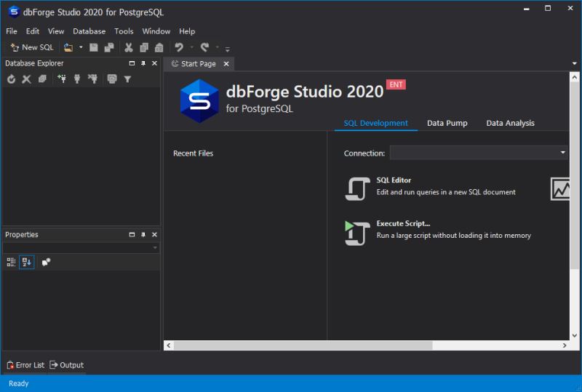
Task: Switch to the Data Pump tab
Action: click(447, 123)
